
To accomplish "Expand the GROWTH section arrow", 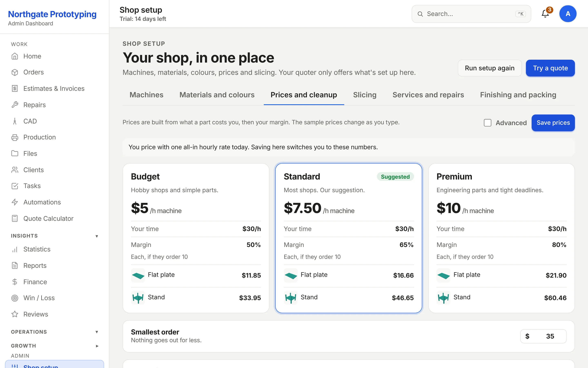I will (97, 346).
